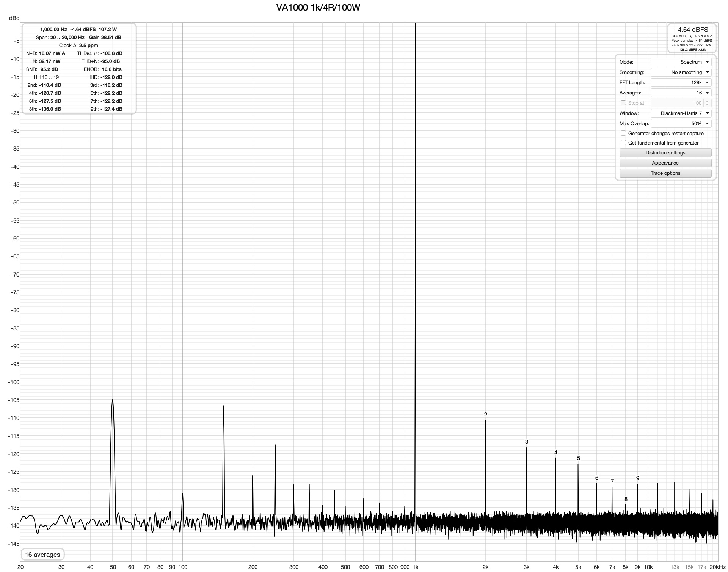Open Trace options

pos(665,173)
